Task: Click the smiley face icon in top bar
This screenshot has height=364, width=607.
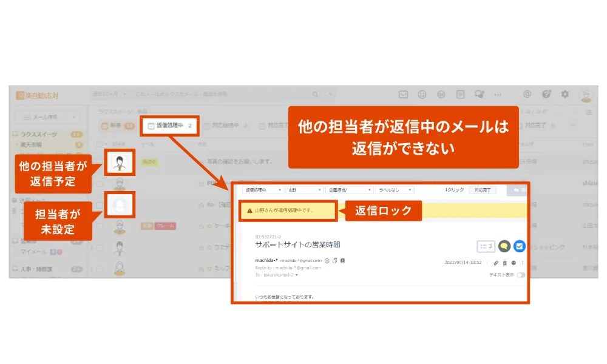Action: (422, 95)
